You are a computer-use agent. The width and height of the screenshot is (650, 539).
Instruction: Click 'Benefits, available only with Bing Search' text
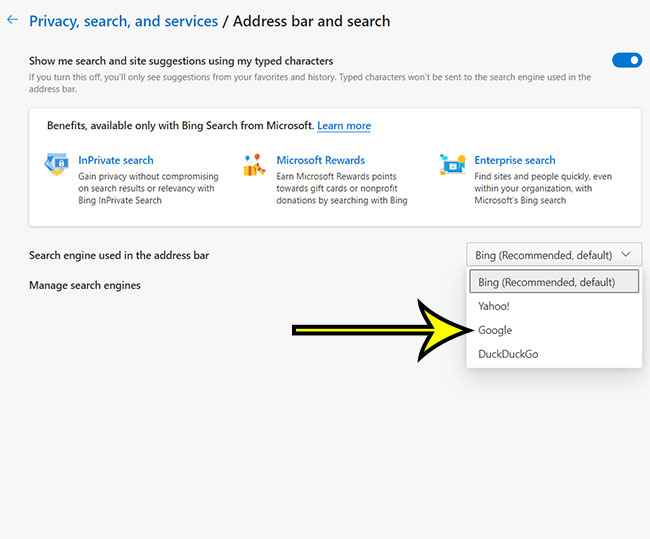pos(180,126)
